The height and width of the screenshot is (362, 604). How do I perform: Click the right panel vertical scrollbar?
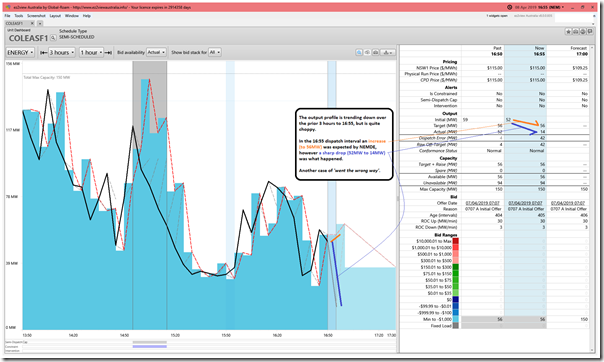[592, 198]
